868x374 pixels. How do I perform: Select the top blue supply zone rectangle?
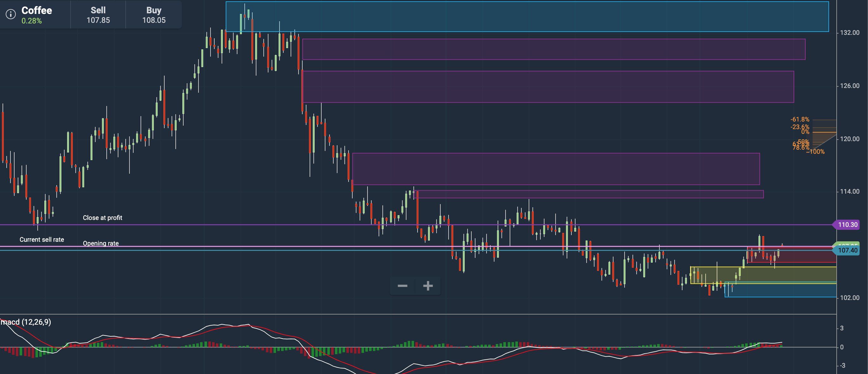527,16
